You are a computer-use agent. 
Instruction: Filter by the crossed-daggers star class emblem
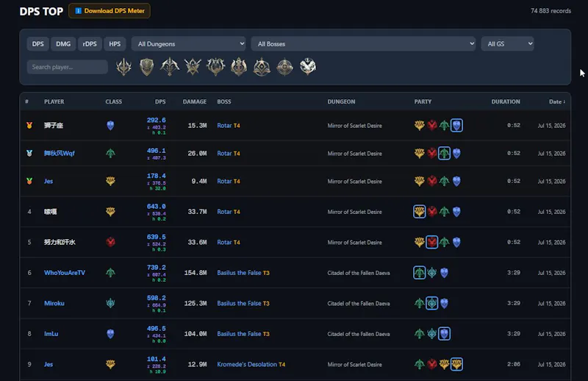tap(193, 67)
